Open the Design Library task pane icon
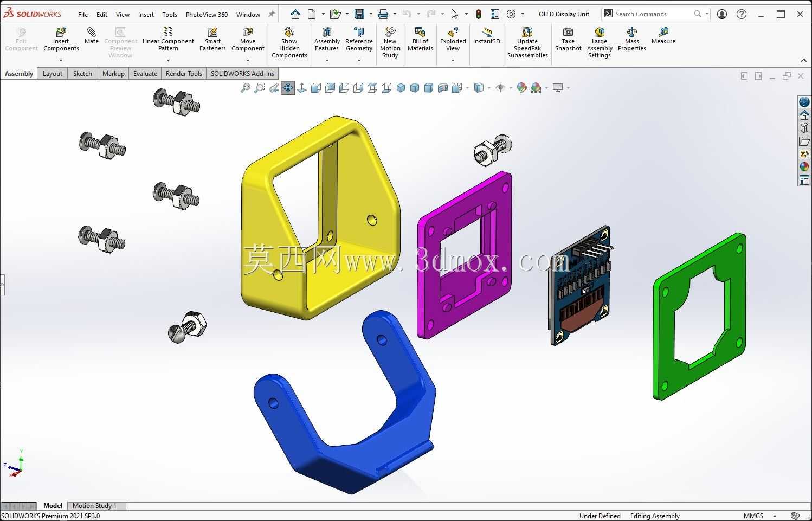Viewport: 812px width, 521px height. tap(804, 128)
